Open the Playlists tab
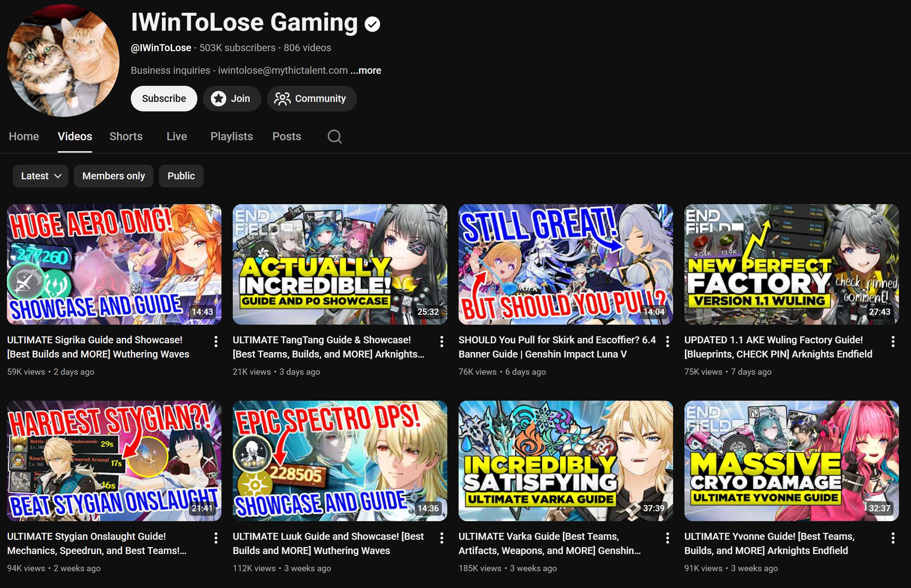This screenshot has width=911, height=588. 231,136
